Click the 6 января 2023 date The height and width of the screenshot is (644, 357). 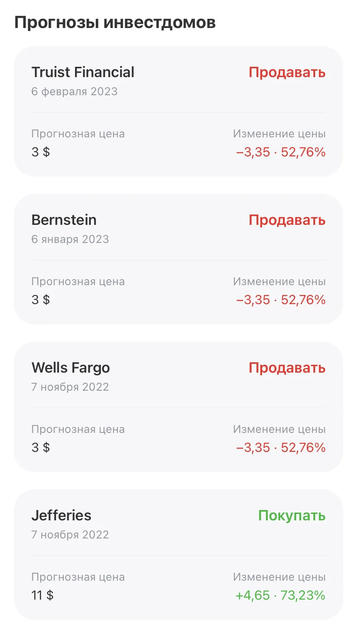pyautogui.click(x=70, y=239)
